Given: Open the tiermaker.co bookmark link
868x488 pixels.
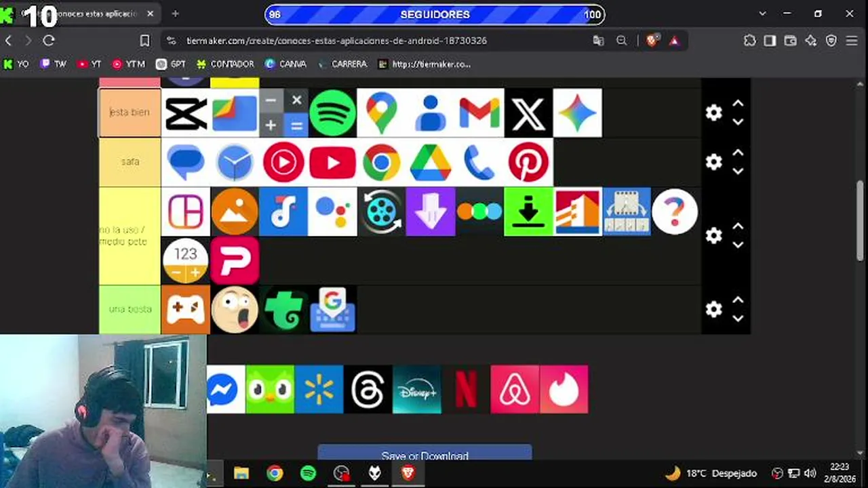Looking at the screenshot, I should tap(424, 64).
